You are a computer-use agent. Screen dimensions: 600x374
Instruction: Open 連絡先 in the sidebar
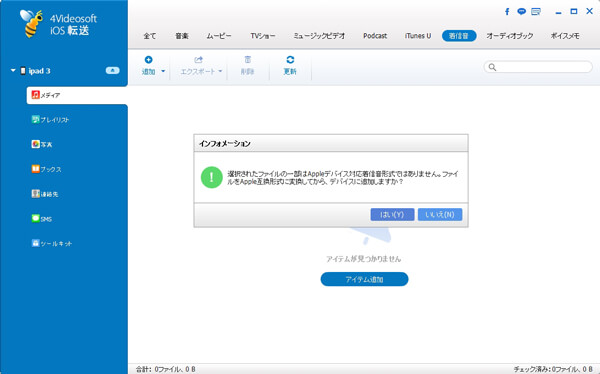click(x=45, y=194)
